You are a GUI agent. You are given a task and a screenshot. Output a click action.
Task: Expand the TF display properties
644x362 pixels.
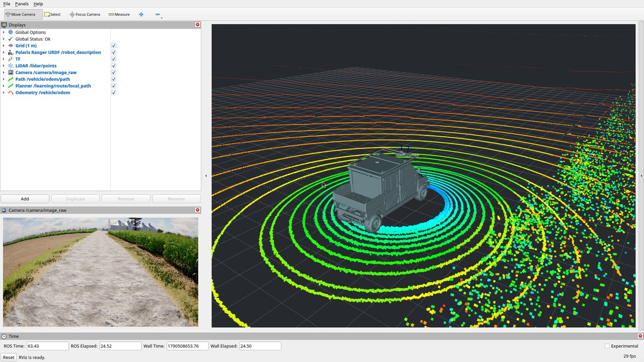(4, 59)
